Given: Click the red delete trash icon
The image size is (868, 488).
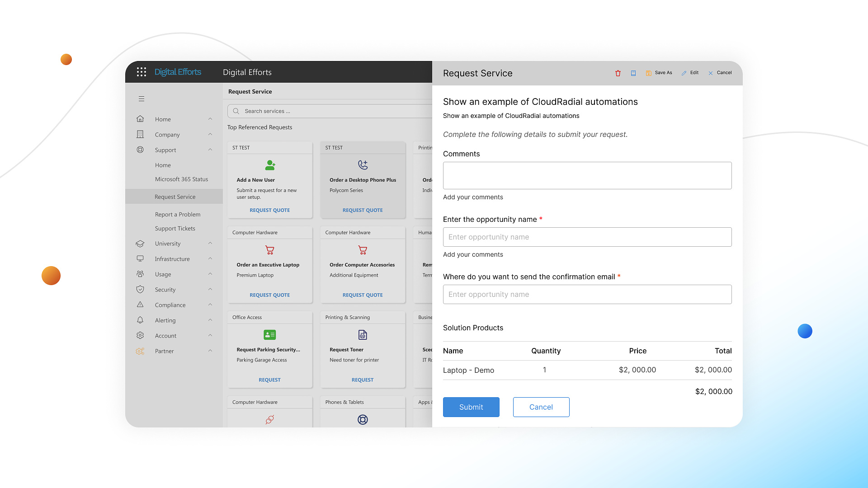Looking at the screenshot, I should (x=618, y=73).
